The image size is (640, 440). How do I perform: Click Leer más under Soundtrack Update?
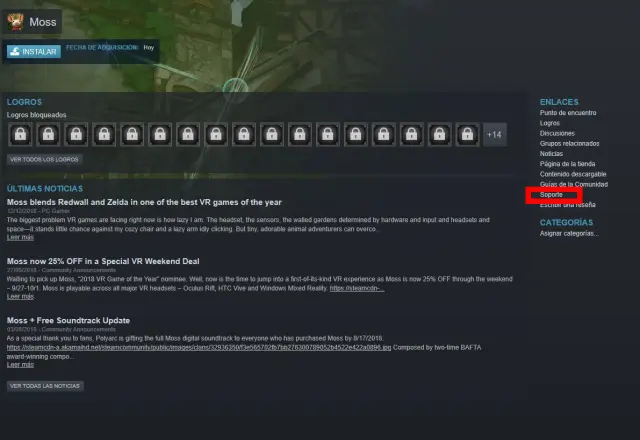(x=20, y=364)
